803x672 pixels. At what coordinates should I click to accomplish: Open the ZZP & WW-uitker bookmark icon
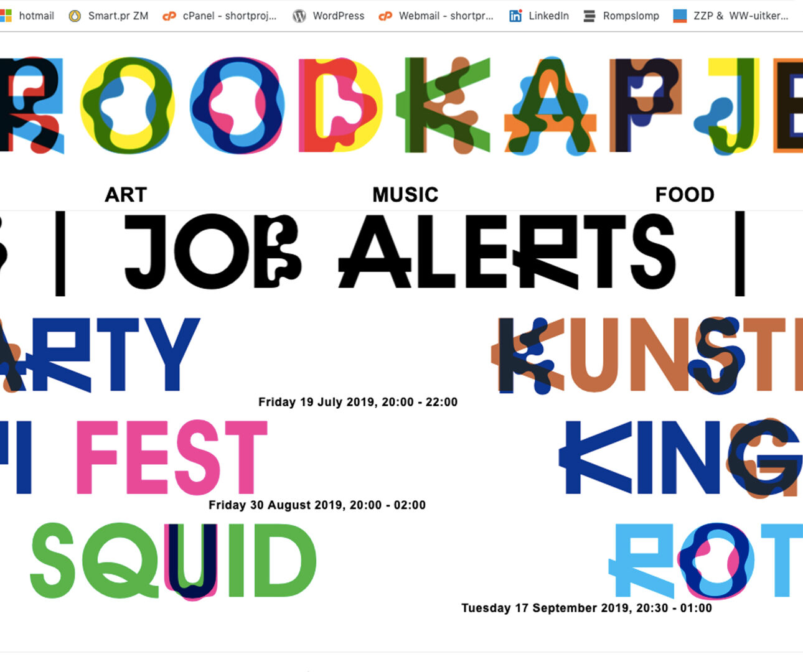(x=680, y=16)
